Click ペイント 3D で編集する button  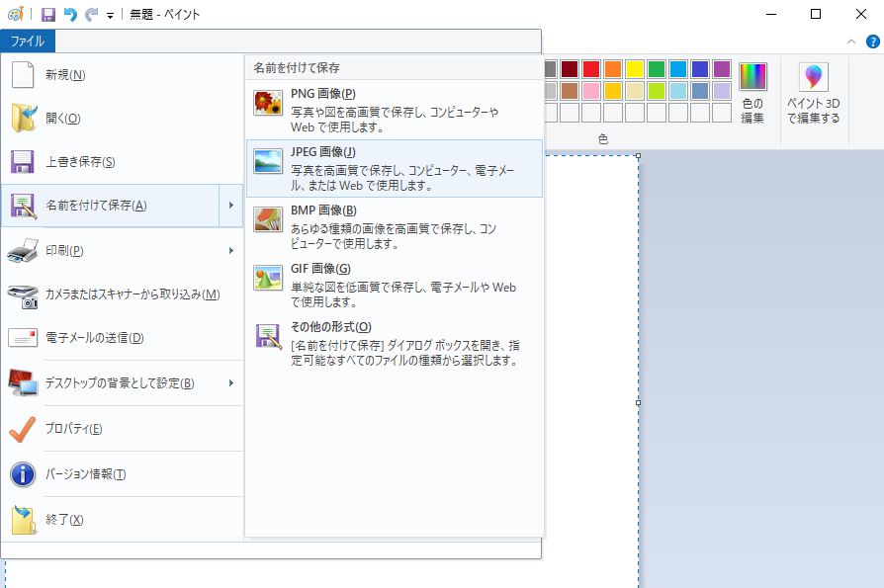pyautogui.click(x=813, y=93)
